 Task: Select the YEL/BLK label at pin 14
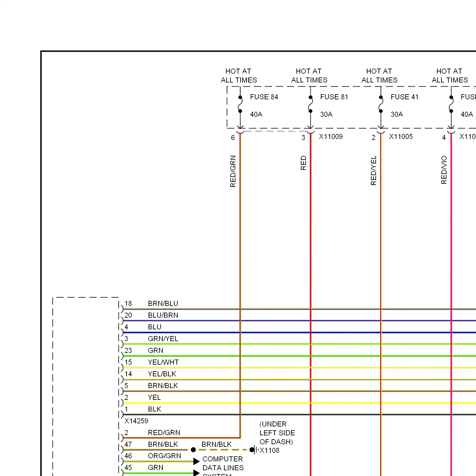click(162, 374)
